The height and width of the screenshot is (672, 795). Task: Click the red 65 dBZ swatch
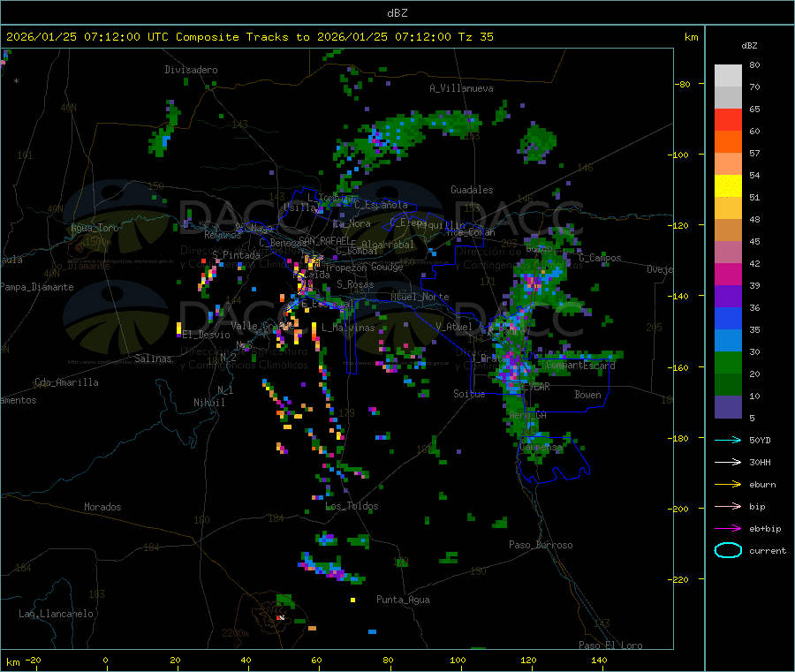click(x=728, y=119)
